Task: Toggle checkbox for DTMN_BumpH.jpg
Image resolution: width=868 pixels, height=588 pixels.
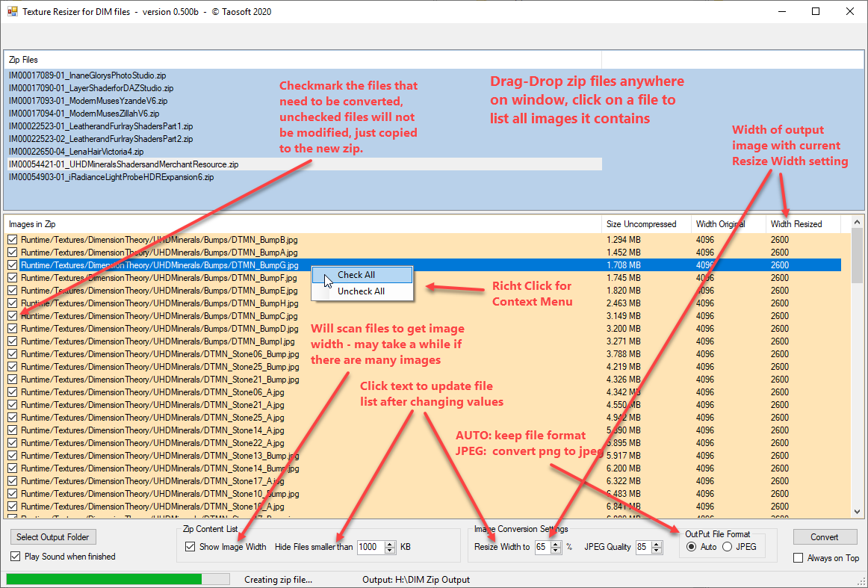Action: 12,303
